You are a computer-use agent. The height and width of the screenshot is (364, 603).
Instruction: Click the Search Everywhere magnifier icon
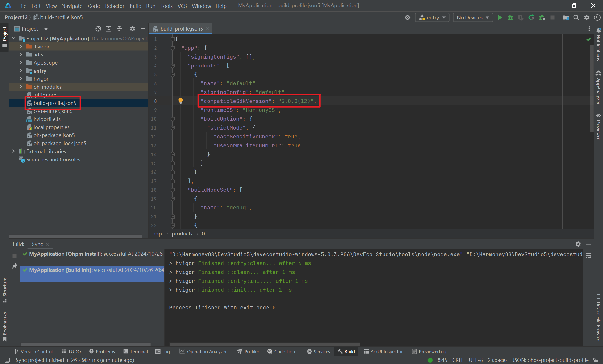576,17
